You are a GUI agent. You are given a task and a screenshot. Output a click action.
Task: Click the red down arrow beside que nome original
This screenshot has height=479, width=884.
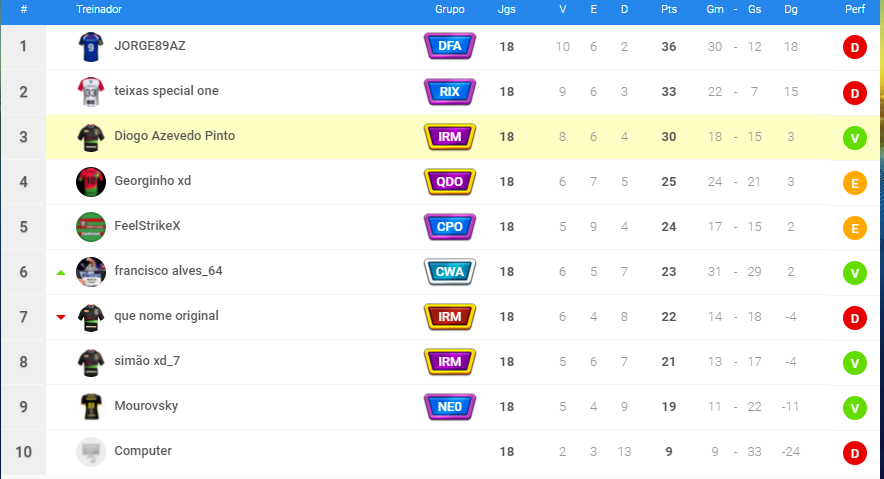click(61, 317)
